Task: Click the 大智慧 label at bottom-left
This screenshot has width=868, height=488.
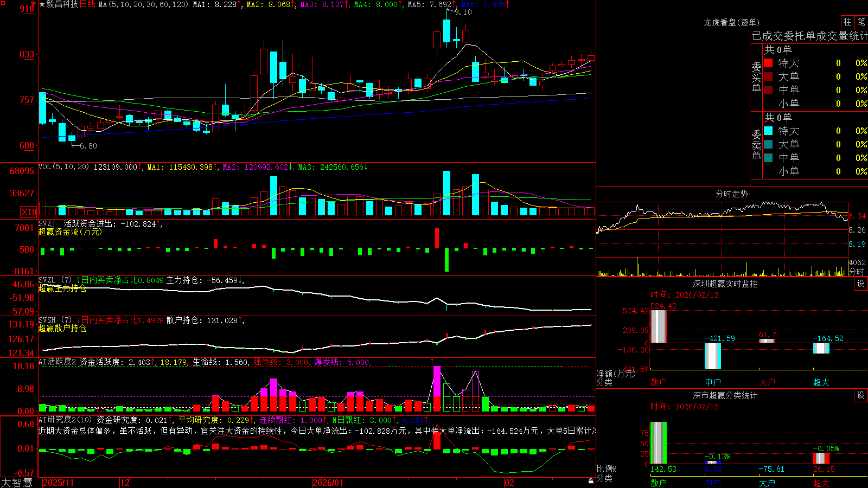Action: (x=17, y=483)
